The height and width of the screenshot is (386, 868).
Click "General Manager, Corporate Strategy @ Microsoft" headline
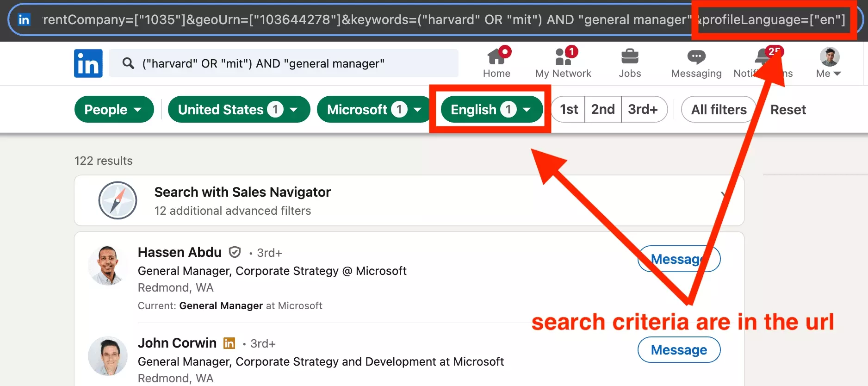click(x=272, y=271)
